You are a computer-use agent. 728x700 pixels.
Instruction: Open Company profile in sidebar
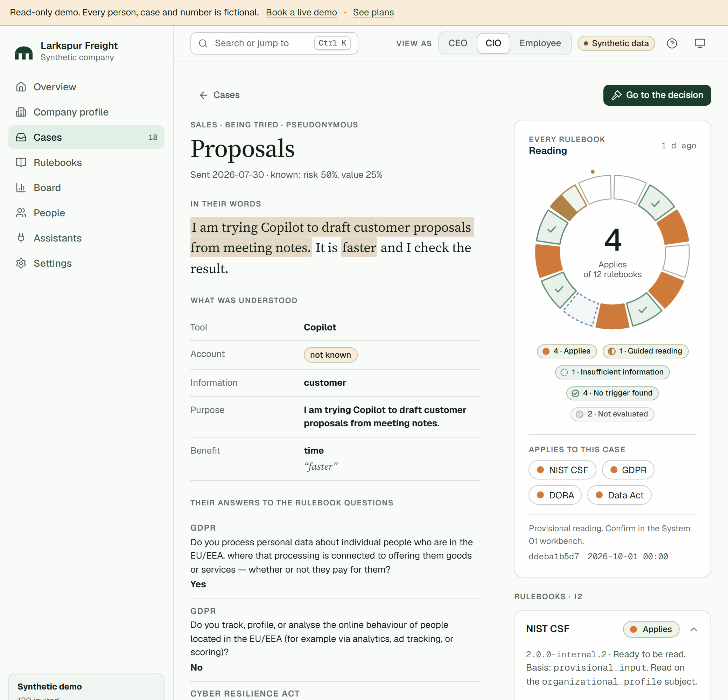pyautogui.click(x=86, y=112)
